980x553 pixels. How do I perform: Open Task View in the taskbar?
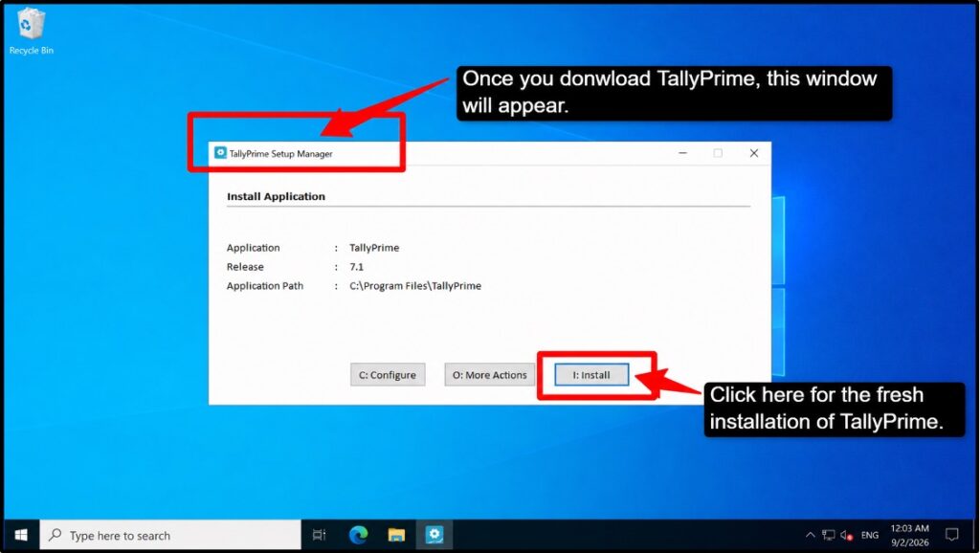pos(320,536)
